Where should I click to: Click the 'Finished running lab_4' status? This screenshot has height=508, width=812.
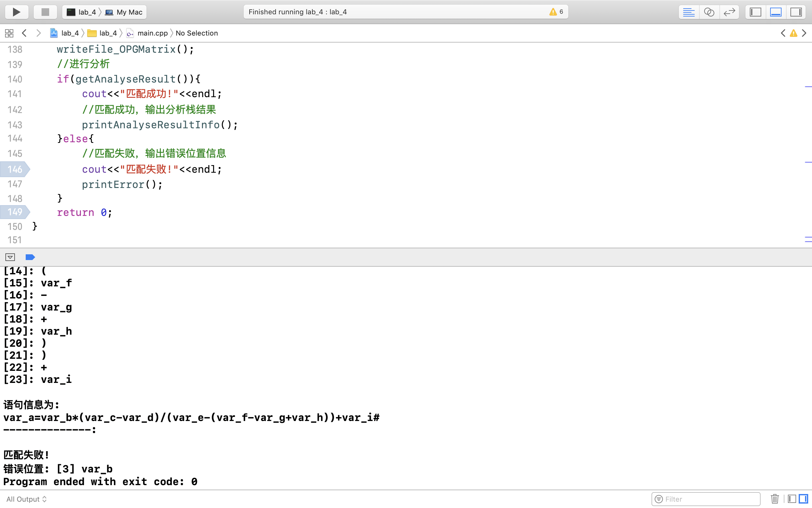(298, 12)
